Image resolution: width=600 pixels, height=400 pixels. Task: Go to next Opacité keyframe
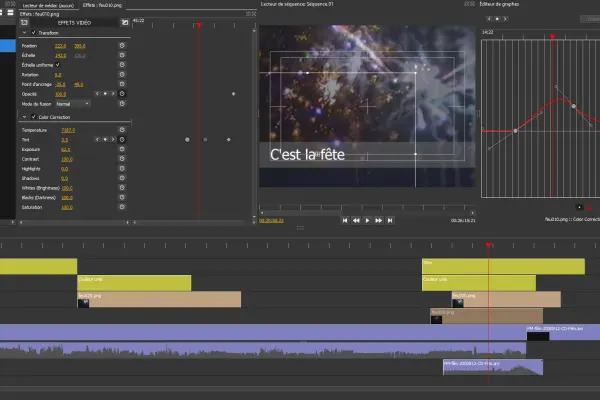click(113, 94)
